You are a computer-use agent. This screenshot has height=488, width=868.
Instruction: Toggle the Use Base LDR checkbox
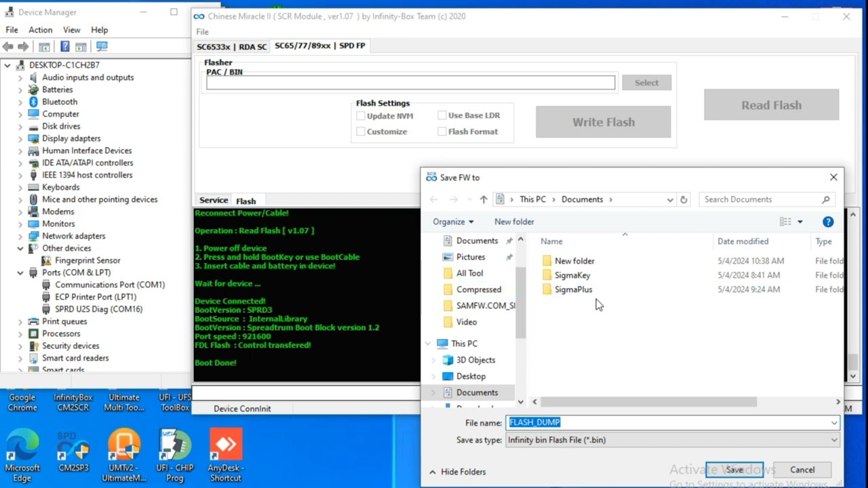tap(442, 115)
